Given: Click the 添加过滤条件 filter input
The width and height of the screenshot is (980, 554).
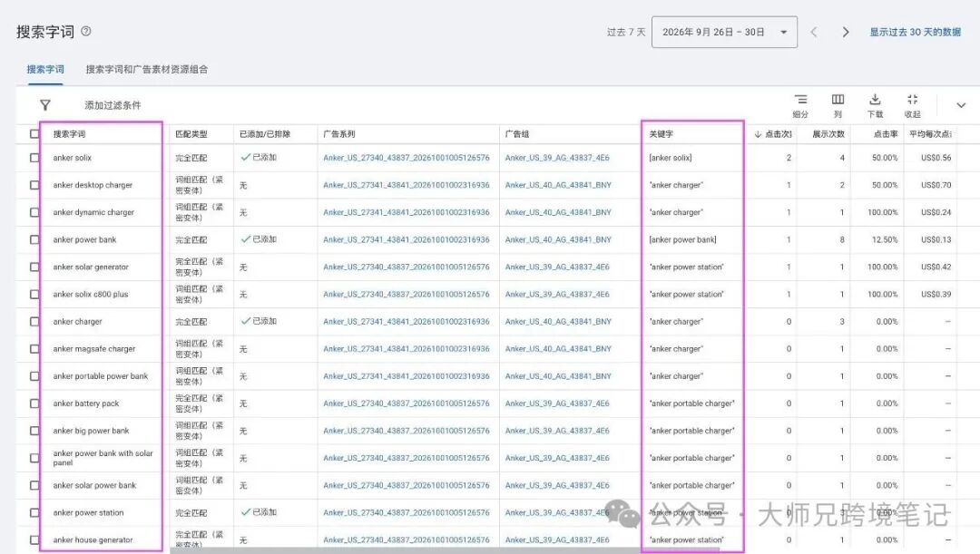Looking at the screenshot, I should 113,105.
